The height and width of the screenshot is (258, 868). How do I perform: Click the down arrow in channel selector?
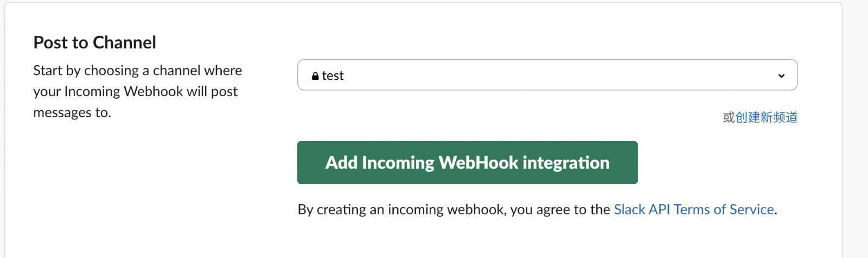pyautogui.click(x=781, y=75)
